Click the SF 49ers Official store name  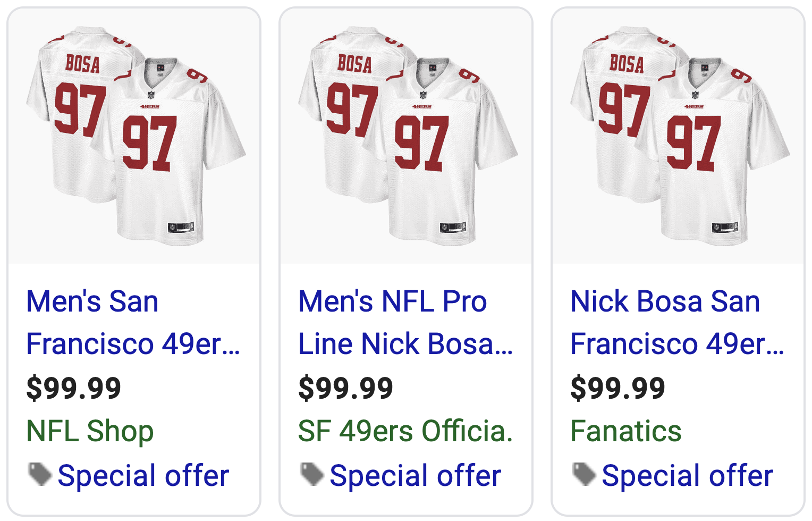pos(405,431)
